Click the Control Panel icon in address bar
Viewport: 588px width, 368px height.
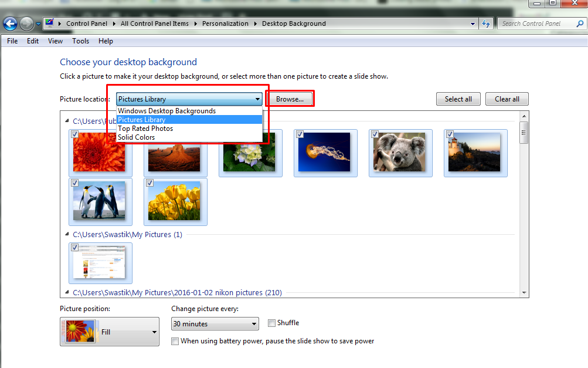(x=50, y=23)
